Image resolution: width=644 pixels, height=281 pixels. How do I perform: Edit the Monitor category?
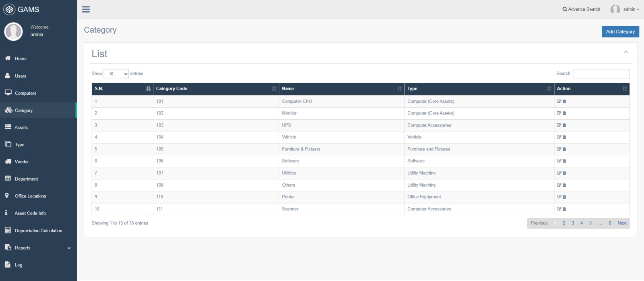[x=559, y=113]
